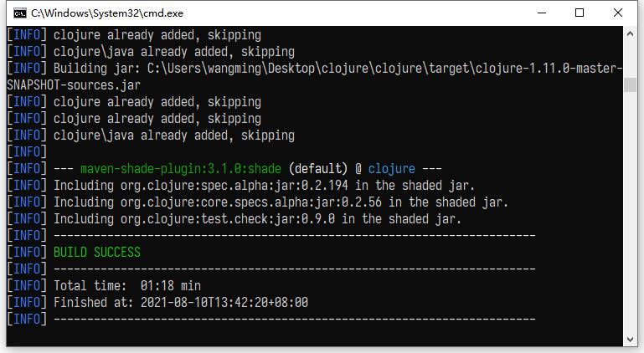Click the core.specs.alpha:jar:0.2.56 line
This screenshot has height=353, width=644.
[x=281, y=202]
